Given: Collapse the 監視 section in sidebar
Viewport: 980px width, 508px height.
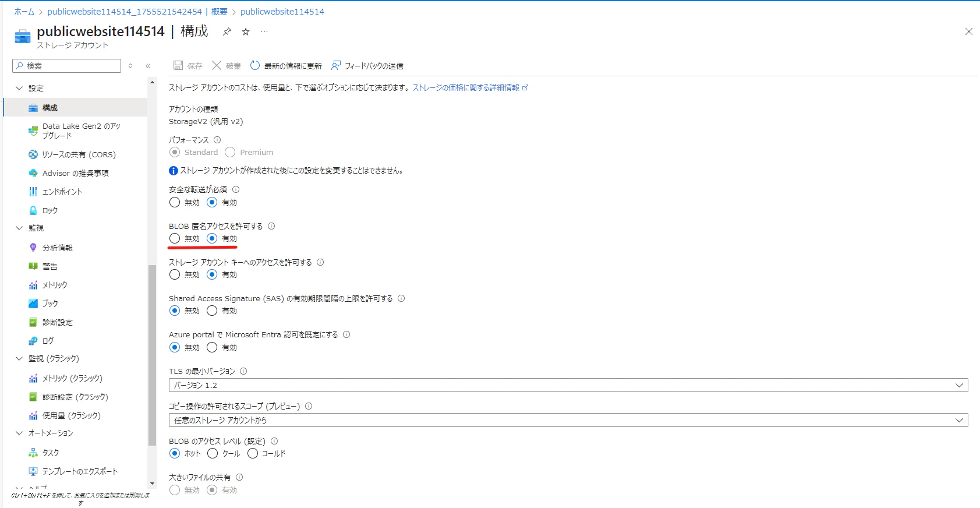Looking at the screenshot, I should (x=19, y=228).
